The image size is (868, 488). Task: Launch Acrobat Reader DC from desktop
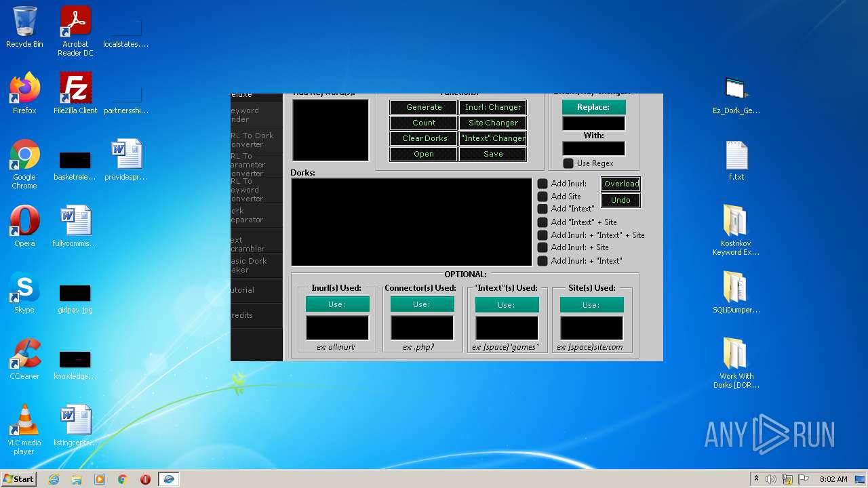pos(75,31)
